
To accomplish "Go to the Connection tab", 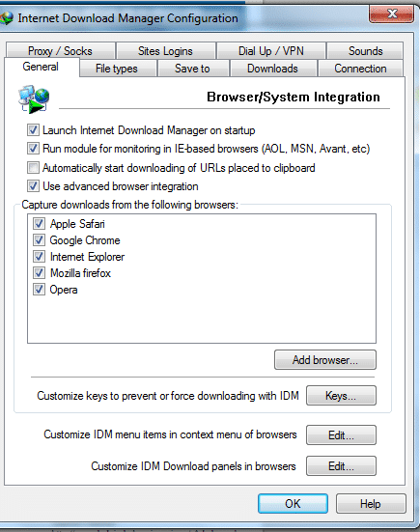I will coord(360,69).
